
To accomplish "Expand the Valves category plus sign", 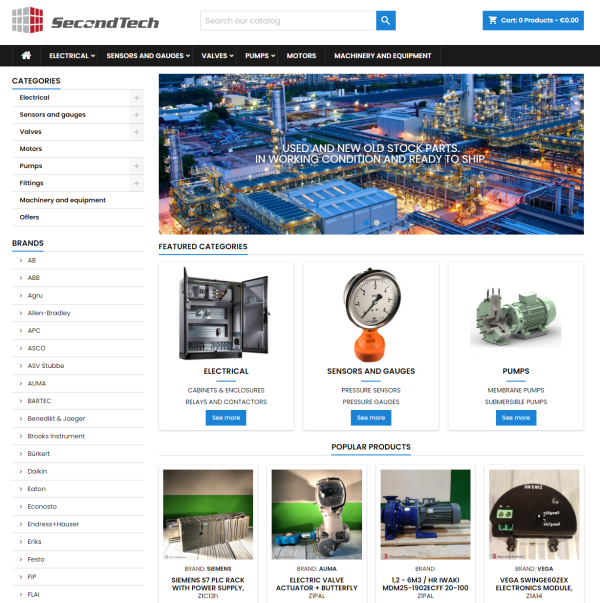I will [137, 132].
